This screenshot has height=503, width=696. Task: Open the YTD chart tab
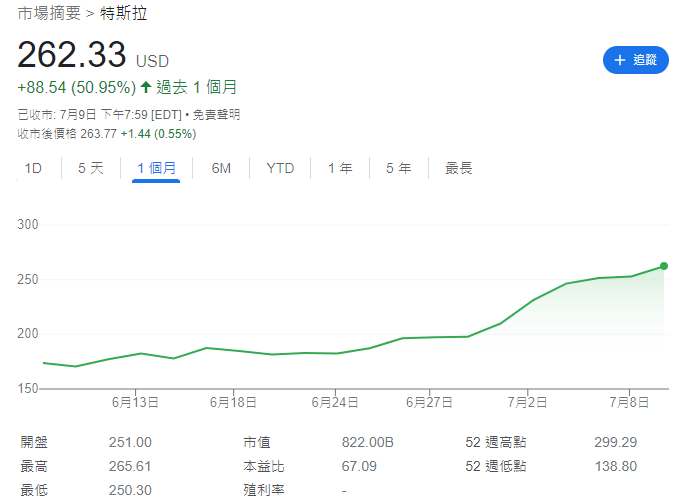click(280, 168)
